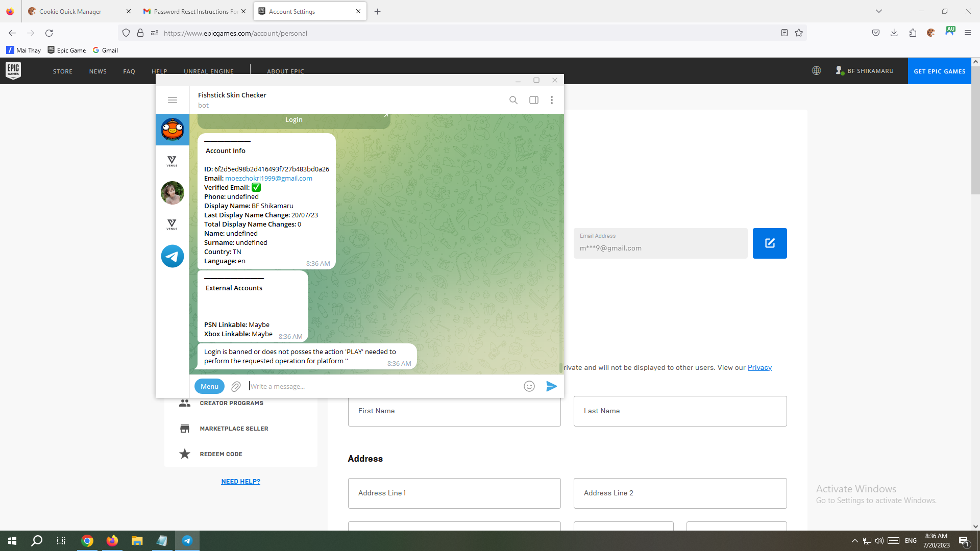The image size is (980, 551).
Task: List all tabs dropdown arrow
Action: (x=879, y=11)
